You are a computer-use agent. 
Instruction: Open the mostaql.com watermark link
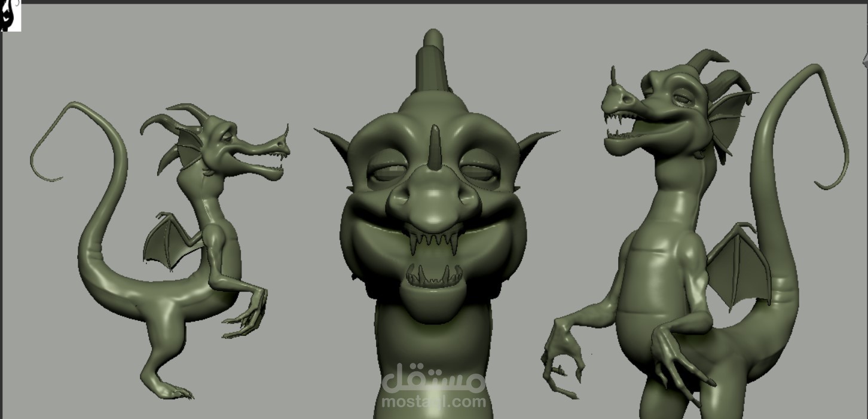(x=433, y=400)
